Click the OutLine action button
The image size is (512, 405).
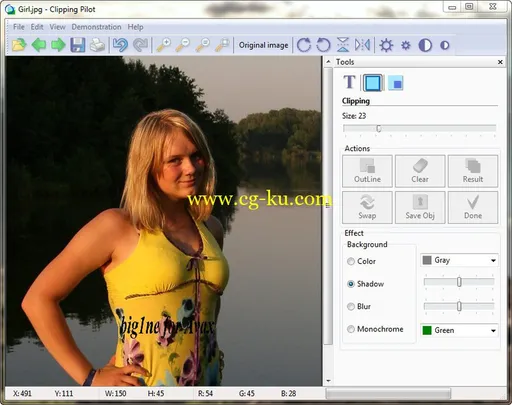[x=367, y=171]
